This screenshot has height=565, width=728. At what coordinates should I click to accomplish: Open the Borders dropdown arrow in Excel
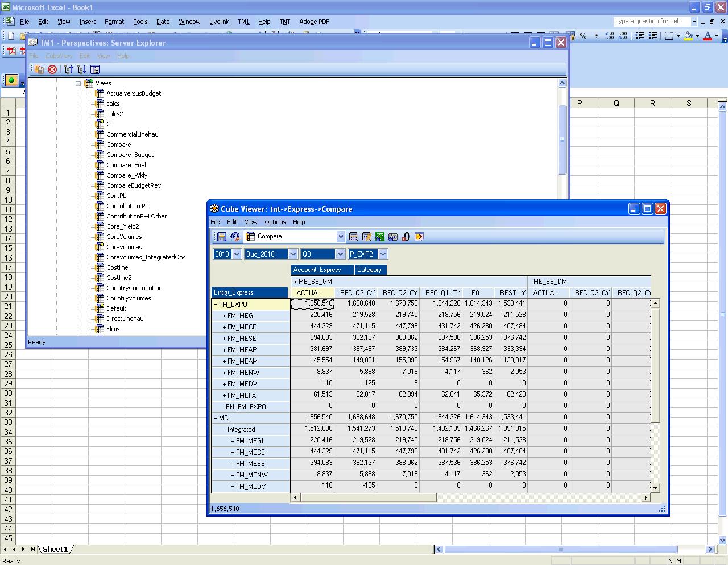pos(678,36)
